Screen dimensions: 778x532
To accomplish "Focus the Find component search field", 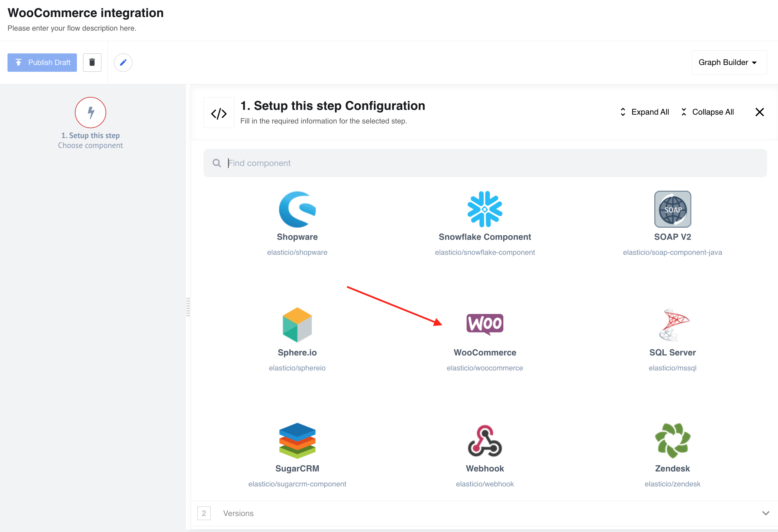I will [x=485, y=163].
